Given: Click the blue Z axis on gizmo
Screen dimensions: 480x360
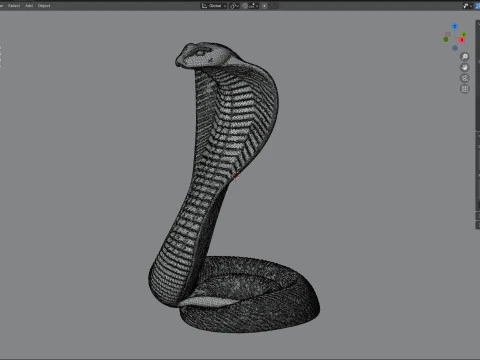Looking at the screenshot, I should pos(455,26).
